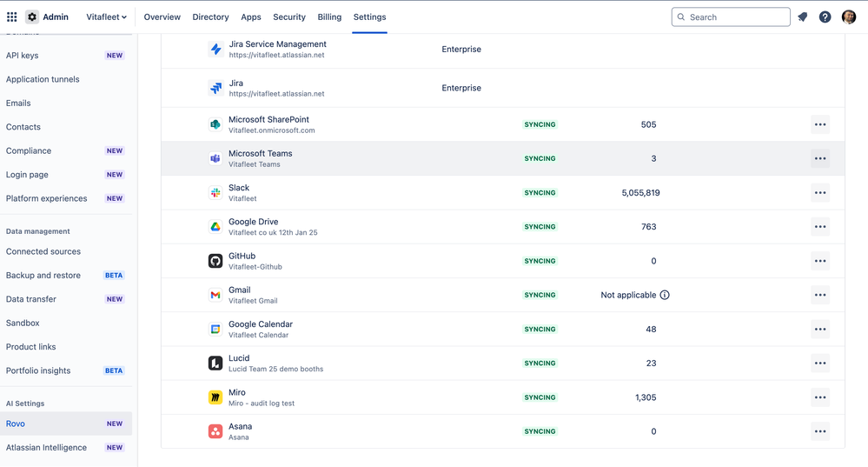Viewport: 868px width, 467px height.
Task: Click the Jira Service Management icon
Action: click(x=215, y=49)
